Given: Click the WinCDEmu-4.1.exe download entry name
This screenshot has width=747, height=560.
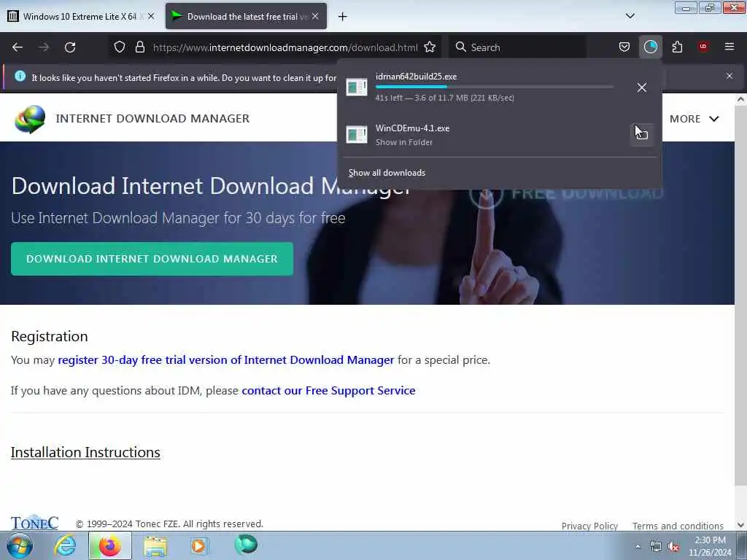Looking at the screenshot, I should (x=412, y=128).
